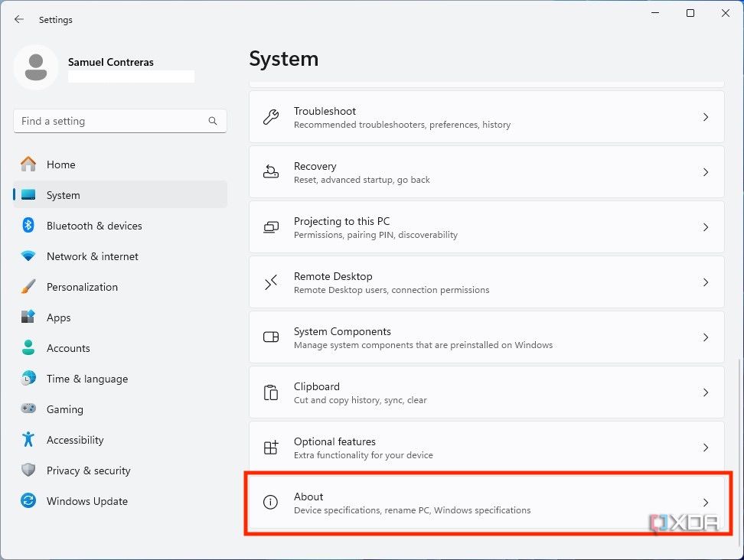This screenshot has height=560, width=744.
Task: Click the Windows Update refresh icon
Action: pos(28,500)
